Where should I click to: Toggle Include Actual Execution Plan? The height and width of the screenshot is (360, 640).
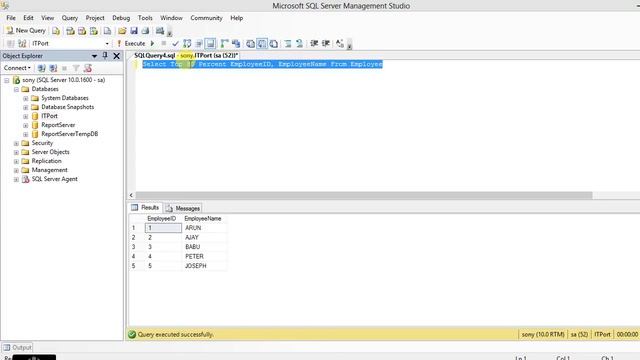point(224,43)
